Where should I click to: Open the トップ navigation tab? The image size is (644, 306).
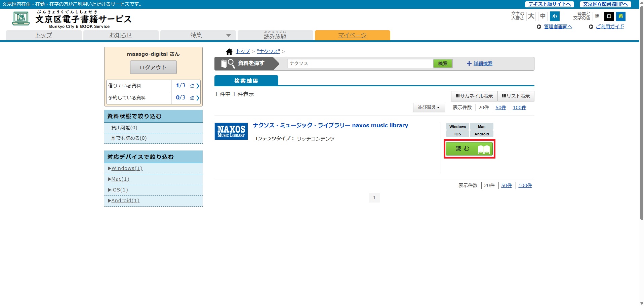pyautogui.click(x=44, y=35)
